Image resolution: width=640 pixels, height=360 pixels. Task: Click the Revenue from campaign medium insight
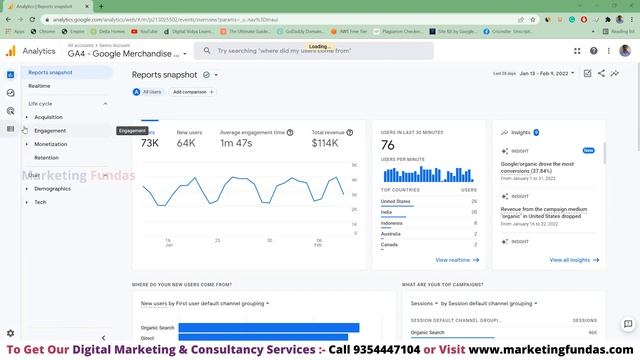click(544, 213)
